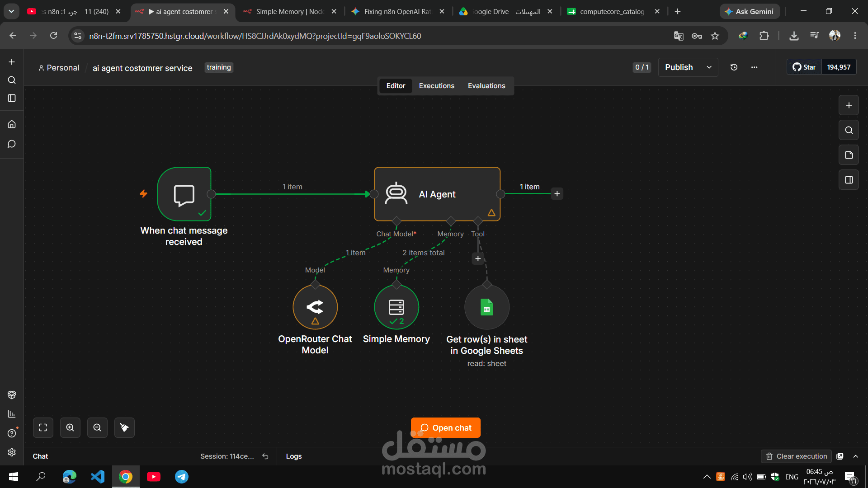The width and height of the screenshot is (868, 488).
Task: Click the Open chat button
Action: (x=445, y=427)
